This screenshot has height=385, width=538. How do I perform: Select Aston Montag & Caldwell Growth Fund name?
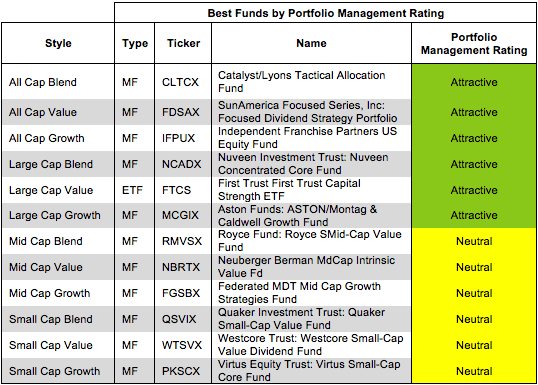pos(297,215)
